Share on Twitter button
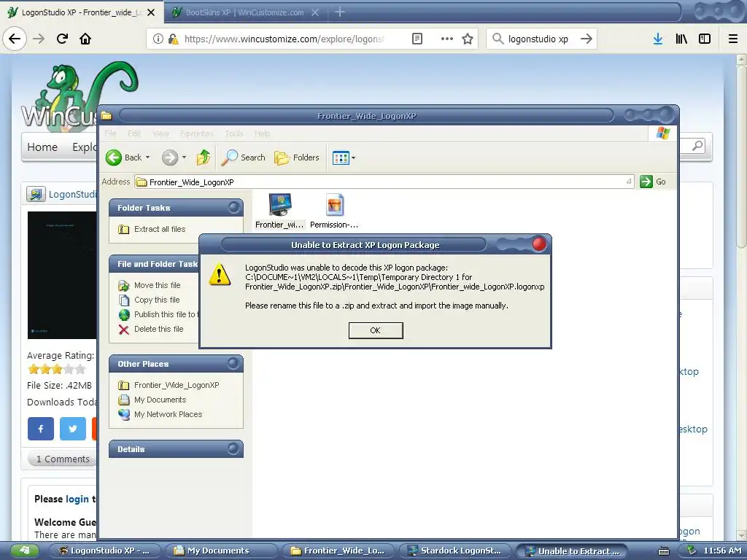Viewport: 747px width, 560px height. point(72,429)
